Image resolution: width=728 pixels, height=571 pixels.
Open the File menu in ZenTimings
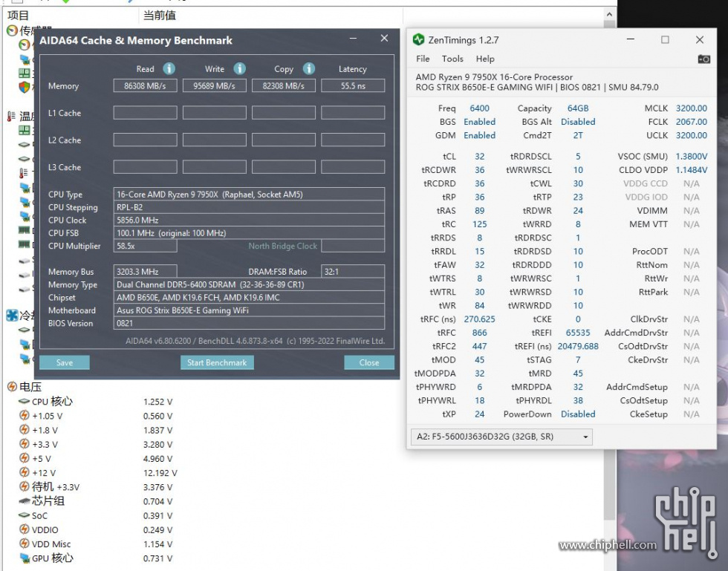(x=423, y=59)
